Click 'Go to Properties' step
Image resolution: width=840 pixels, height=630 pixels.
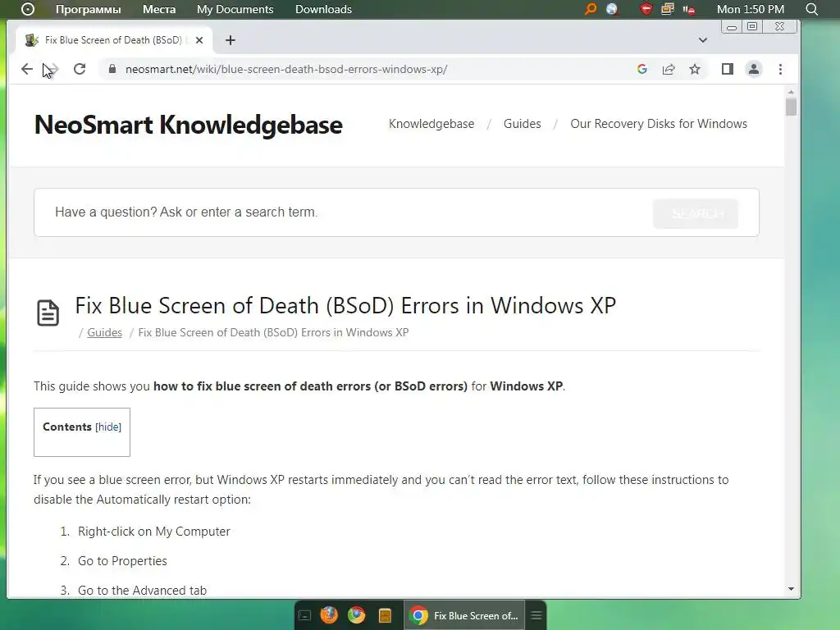pos(122,561)
